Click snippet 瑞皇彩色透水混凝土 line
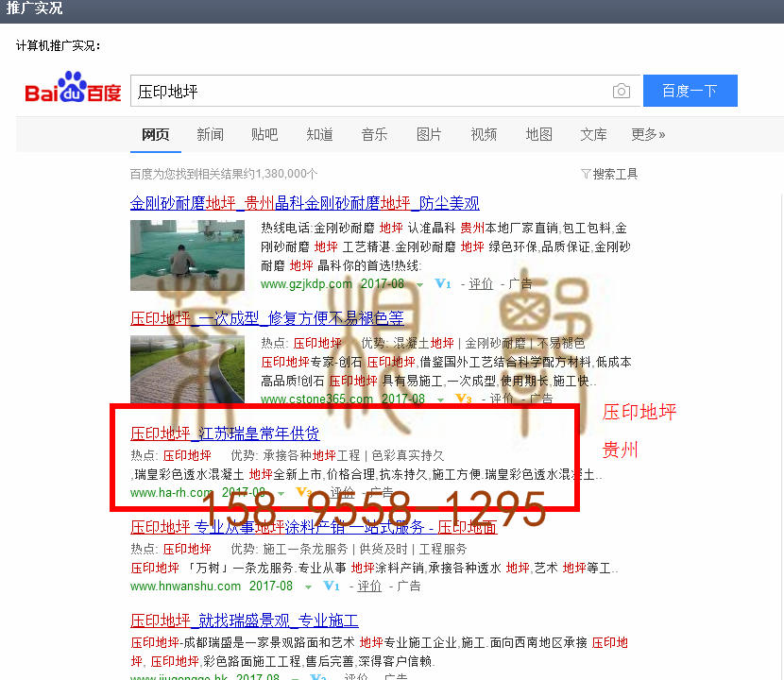The image size is (784, 680). pos(367,474)
